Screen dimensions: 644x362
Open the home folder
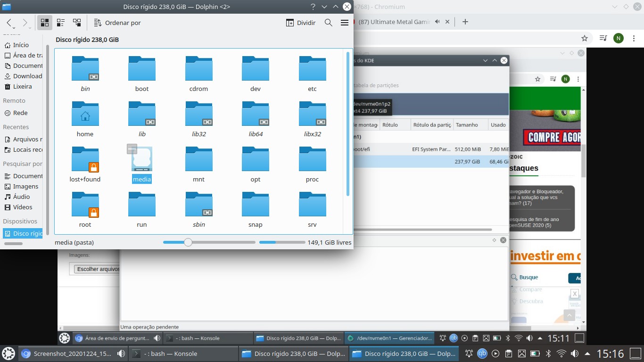[85, 119]
